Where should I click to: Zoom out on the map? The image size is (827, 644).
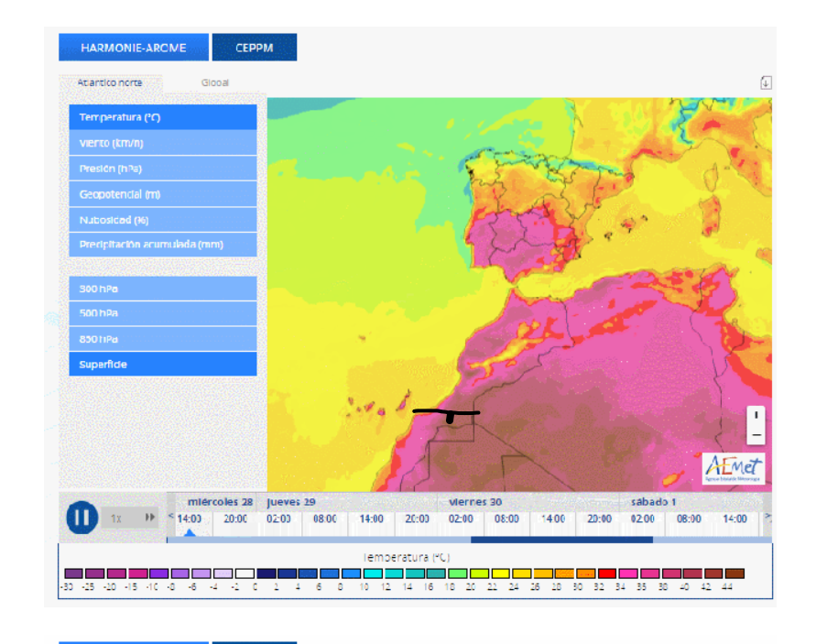point(756,435)
